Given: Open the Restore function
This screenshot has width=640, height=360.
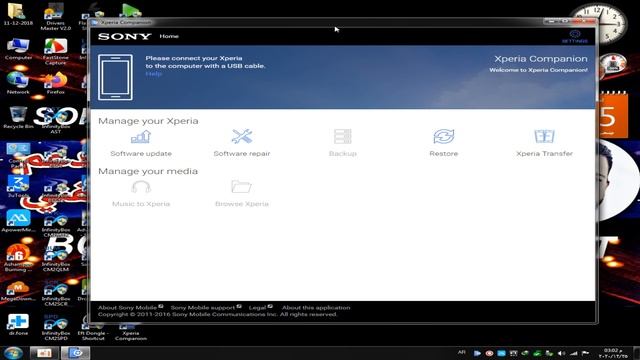Looking at the screenshot, I should coord(444,143).
